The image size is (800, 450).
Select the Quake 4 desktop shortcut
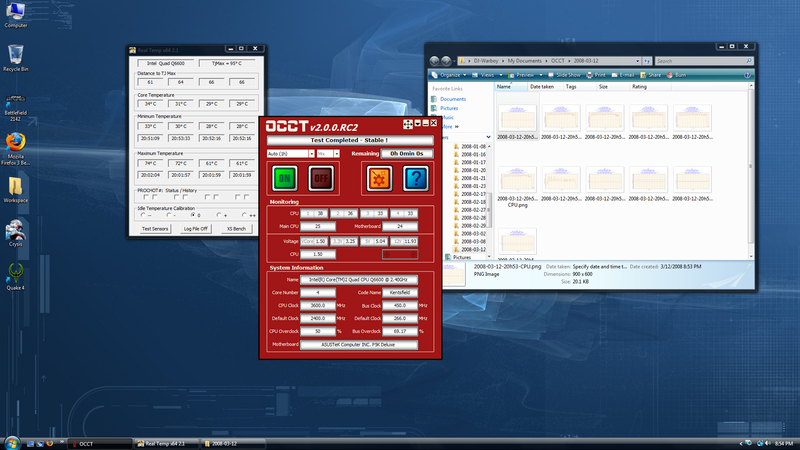coord(15,271)
